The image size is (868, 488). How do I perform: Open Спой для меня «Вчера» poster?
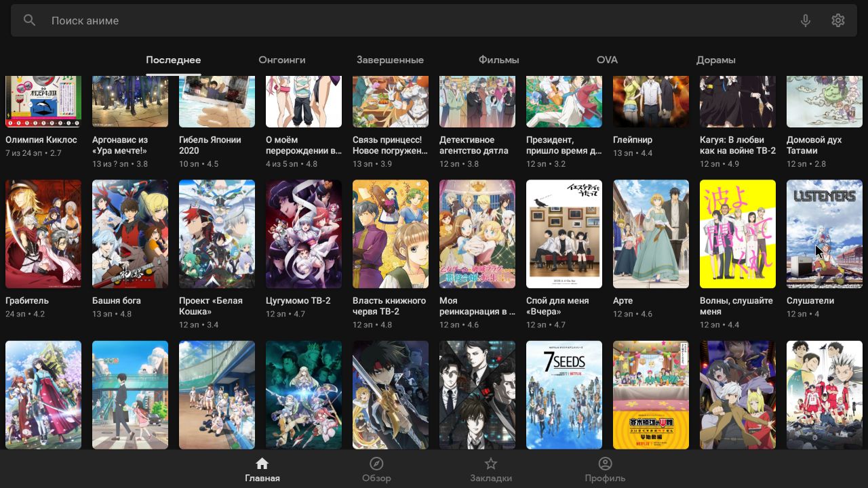point(564,234)
